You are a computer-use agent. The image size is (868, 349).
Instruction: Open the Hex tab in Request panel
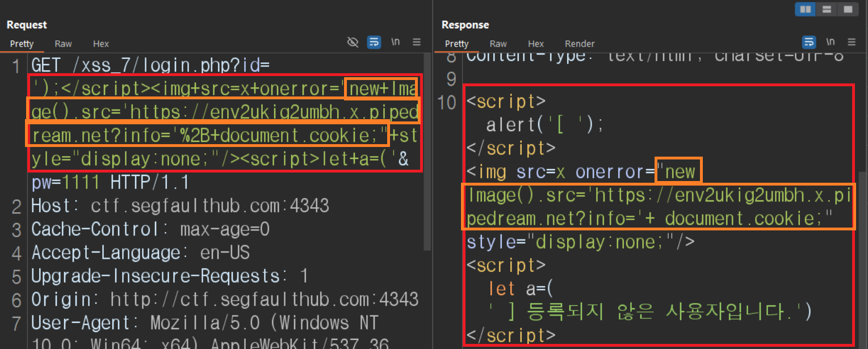tap(101, 44)
